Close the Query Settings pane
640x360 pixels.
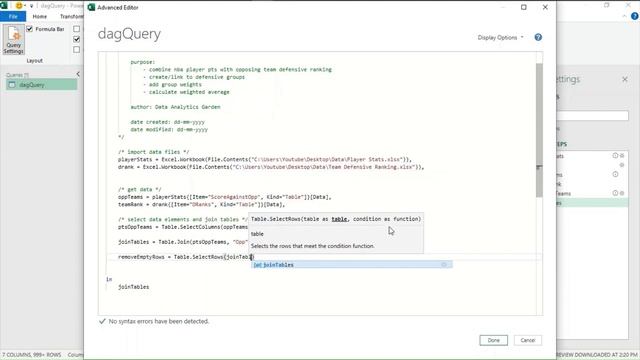[x=625, y=79]
